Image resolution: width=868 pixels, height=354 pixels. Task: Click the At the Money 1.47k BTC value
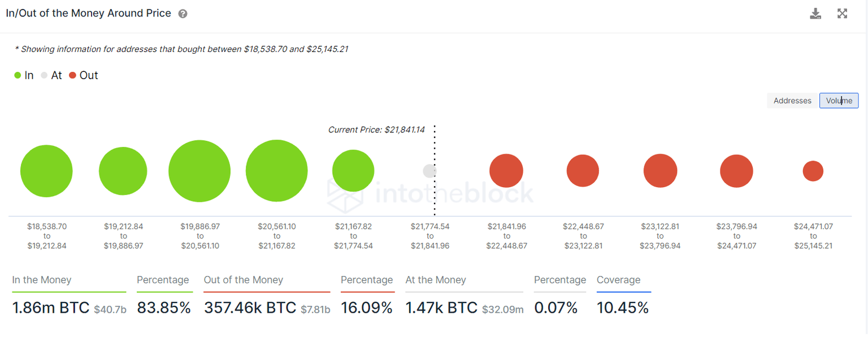440,308
